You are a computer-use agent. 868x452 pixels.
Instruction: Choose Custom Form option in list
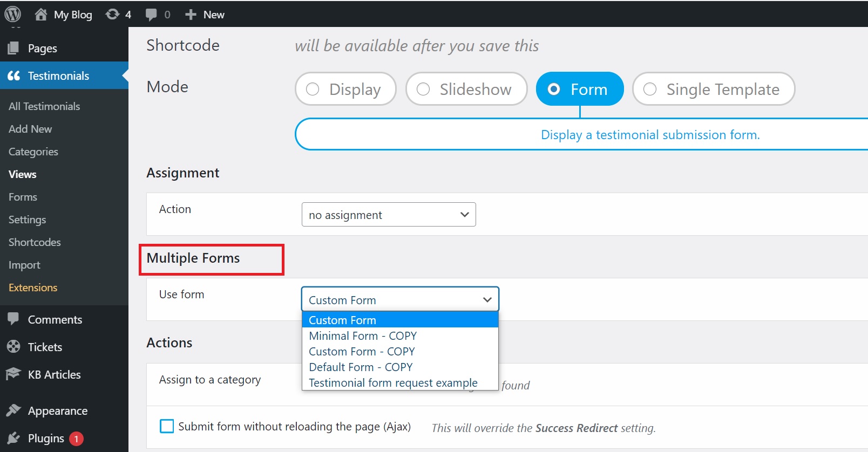click(x=400, y=320)
